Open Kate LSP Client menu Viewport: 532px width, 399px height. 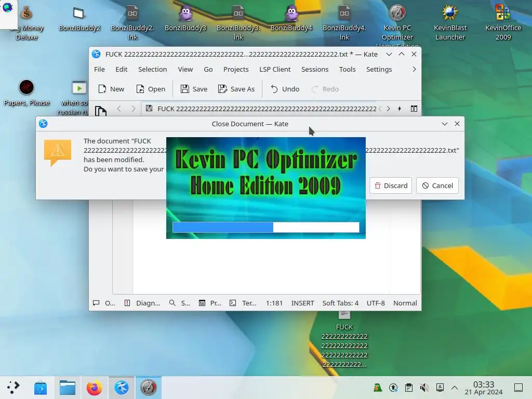click(x=275, y=69)
